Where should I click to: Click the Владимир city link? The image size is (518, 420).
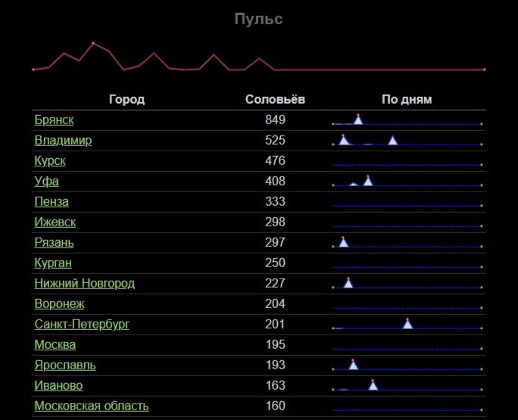click(x=63, y=141)
